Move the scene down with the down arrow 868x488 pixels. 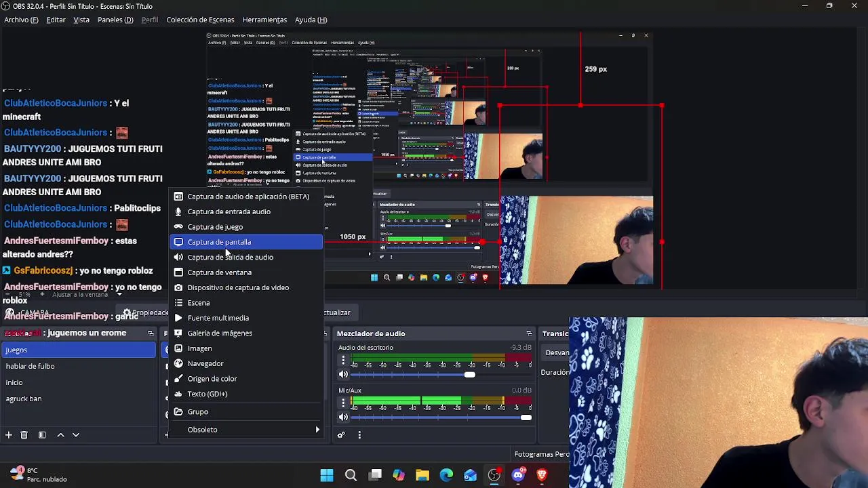[76, 435]
